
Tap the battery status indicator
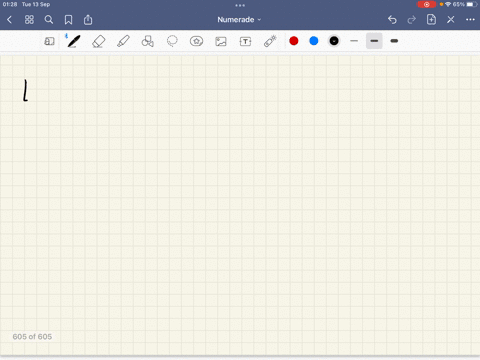point(472,4)
